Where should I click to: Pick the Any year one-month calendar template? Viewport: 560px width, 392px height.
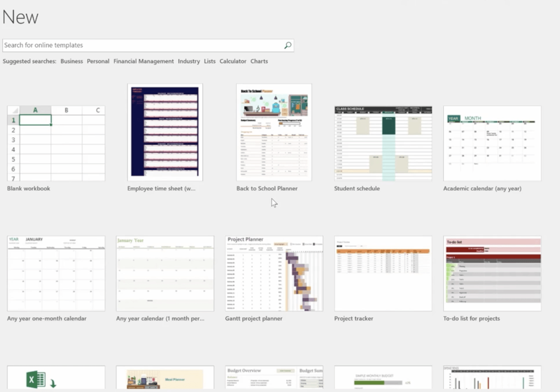pos(56,274)
